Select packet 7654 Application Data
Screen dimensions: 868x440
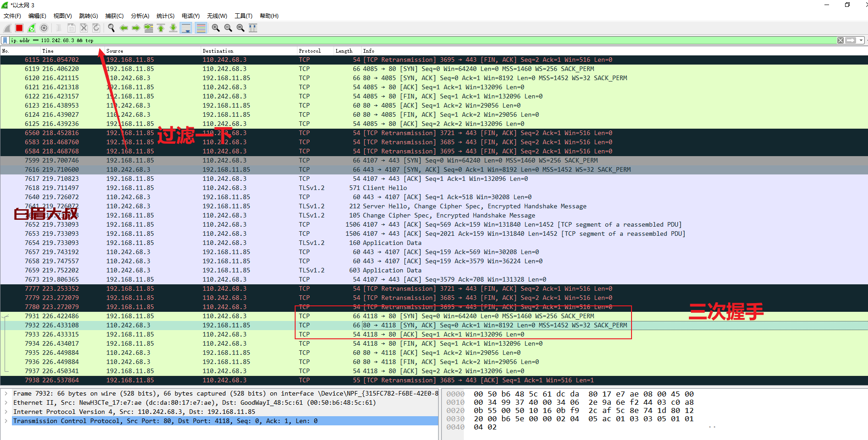(434, 243)
